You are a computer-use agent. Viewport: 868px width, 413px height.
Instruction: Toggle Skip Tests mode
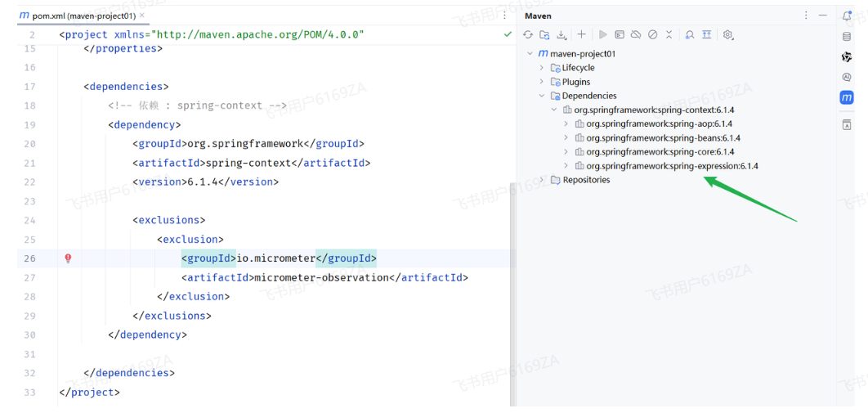(652, 35)
